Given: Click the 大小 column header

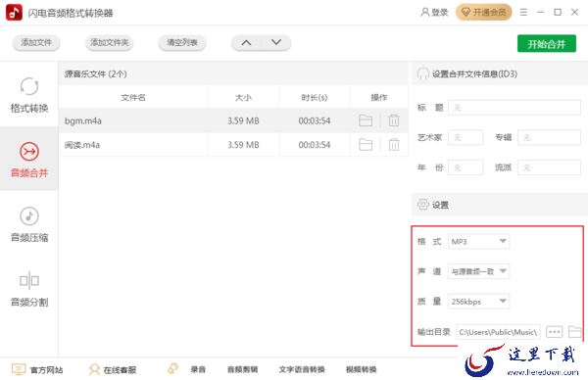Looking at the screenshot, I should (x=243, y=97).
